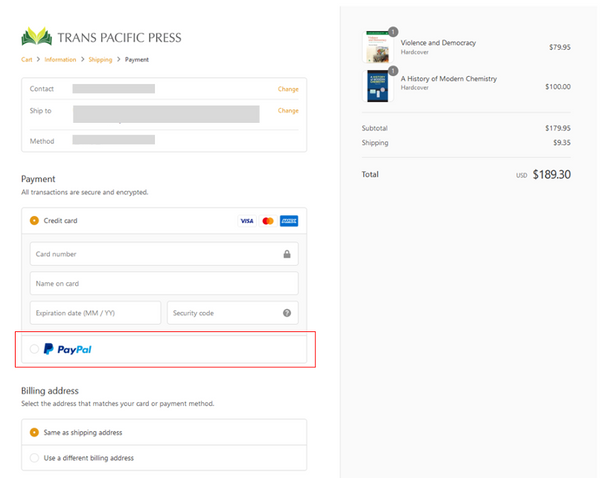Click the Security code help question mark
Viewport: 600px width, 478px height.
(287, 313)
